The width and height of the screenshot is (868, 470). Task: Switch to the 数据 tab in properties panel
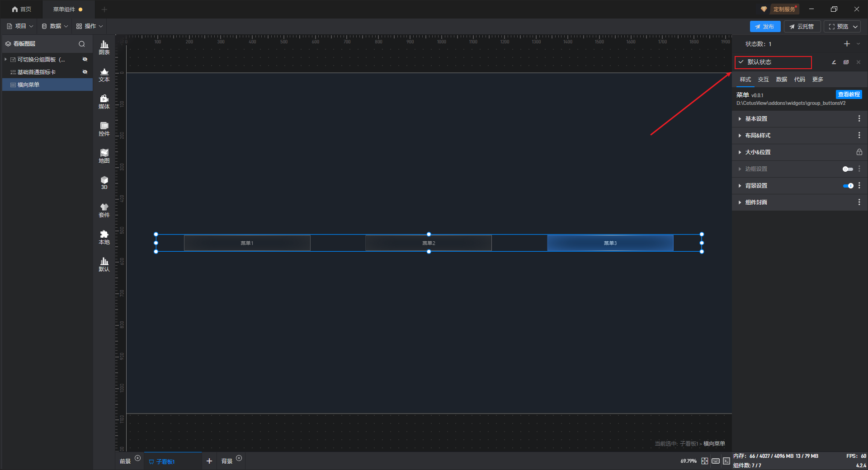point(782,80)
